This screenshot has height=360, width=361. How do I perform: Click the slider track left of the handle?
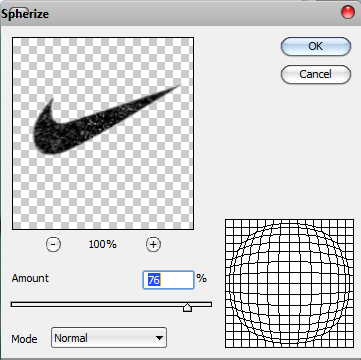pyautogui.click(x=97, y=304)
